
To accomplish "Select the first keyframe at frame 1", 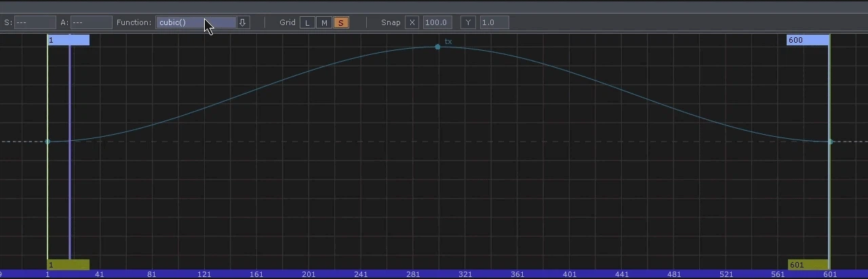I will pyautogui.click(x=47, y=142).
